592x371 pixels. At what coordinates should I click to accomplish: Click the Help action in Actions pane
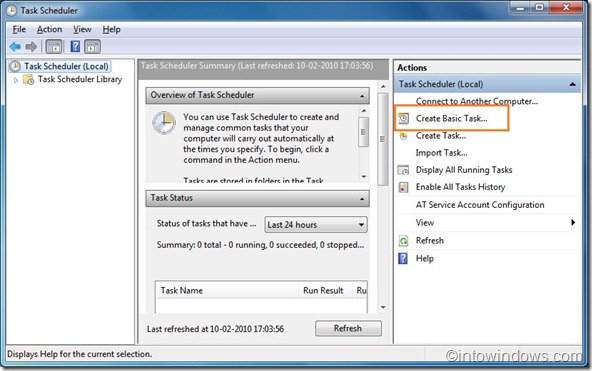click(x=425, y=259)
